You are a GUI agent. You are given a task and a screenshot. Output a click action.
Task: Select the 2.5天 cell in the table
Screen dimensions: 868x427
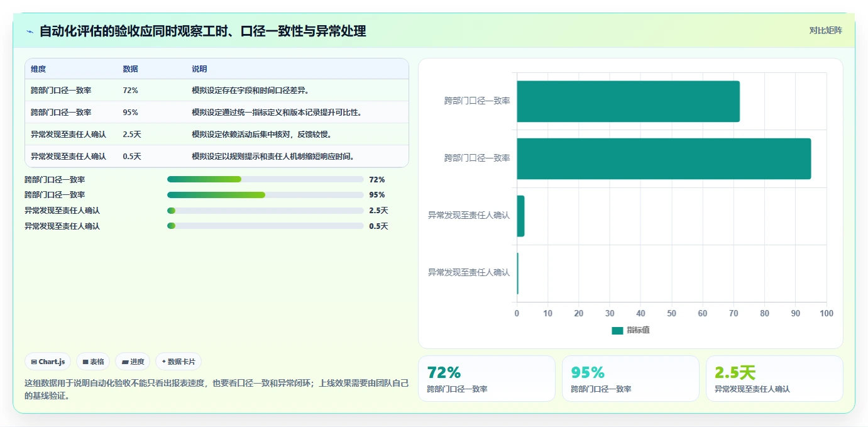[132, 135]
